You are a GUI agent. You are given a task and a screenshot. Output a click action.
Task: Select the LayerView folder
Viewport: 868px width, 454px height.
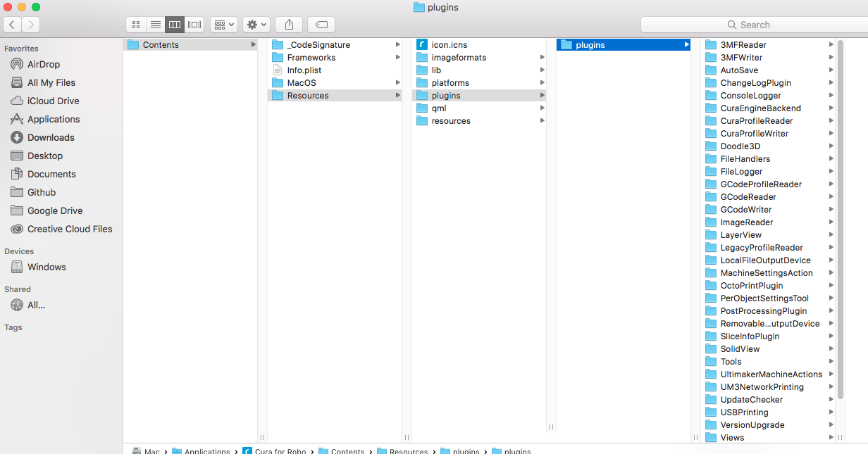point(769,234)
